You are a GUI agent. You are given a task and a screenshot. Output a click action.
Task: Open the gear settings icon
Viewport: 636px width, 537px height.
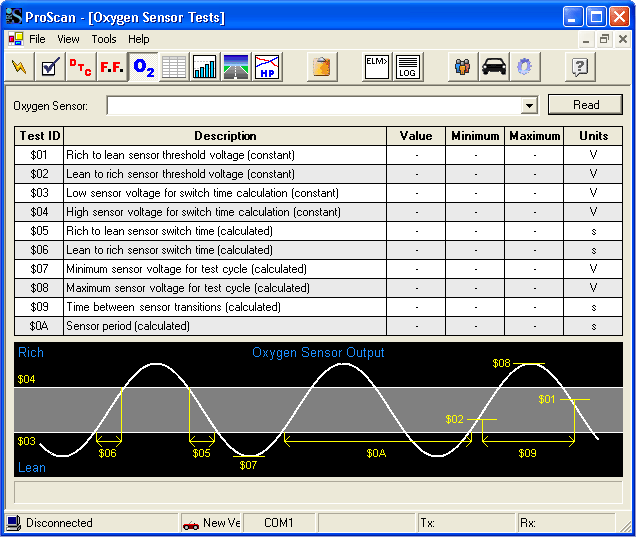click(524, 67)
